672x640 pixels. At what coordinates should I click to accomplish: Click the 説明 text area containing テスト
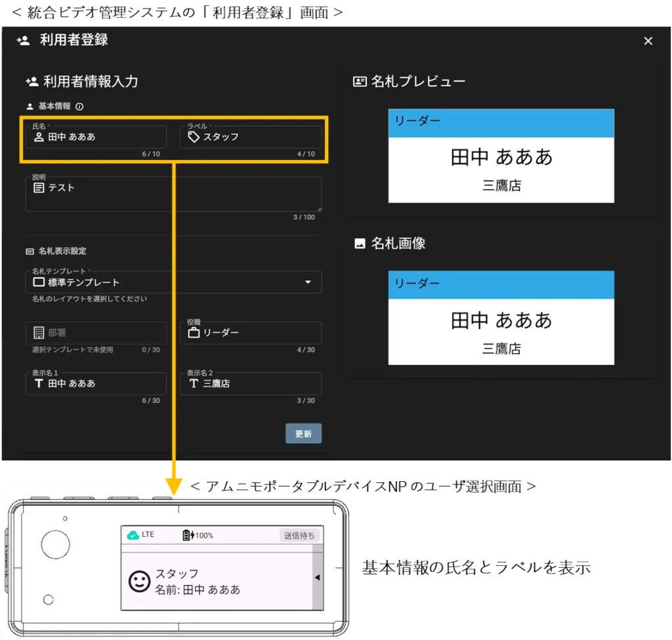click(x=173, y=194)
